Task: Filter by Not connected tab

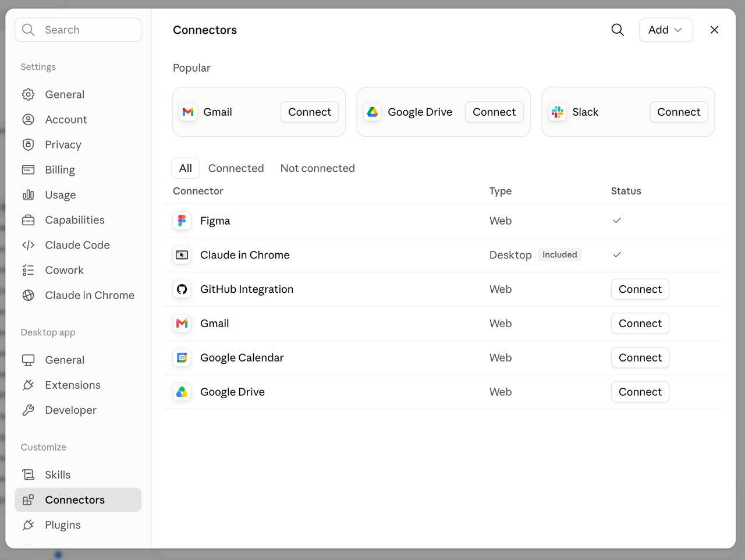Action: [317, 168]
